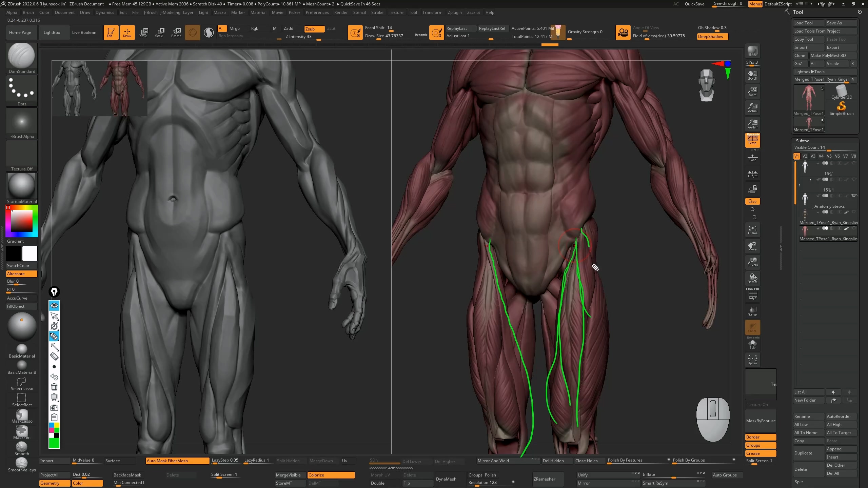Activate the Edit mode button
Screen dimensions: 868x488
tap(111, 32)
